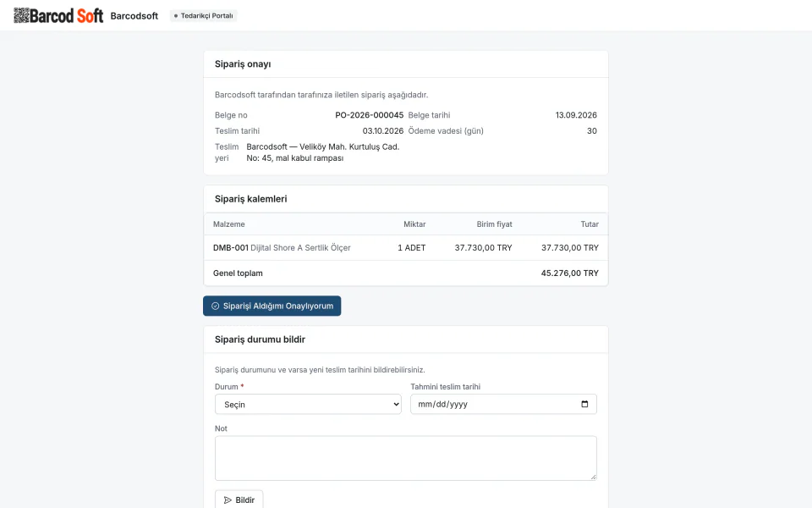Click the Barcodsoft company name in header

click(134, 16)
